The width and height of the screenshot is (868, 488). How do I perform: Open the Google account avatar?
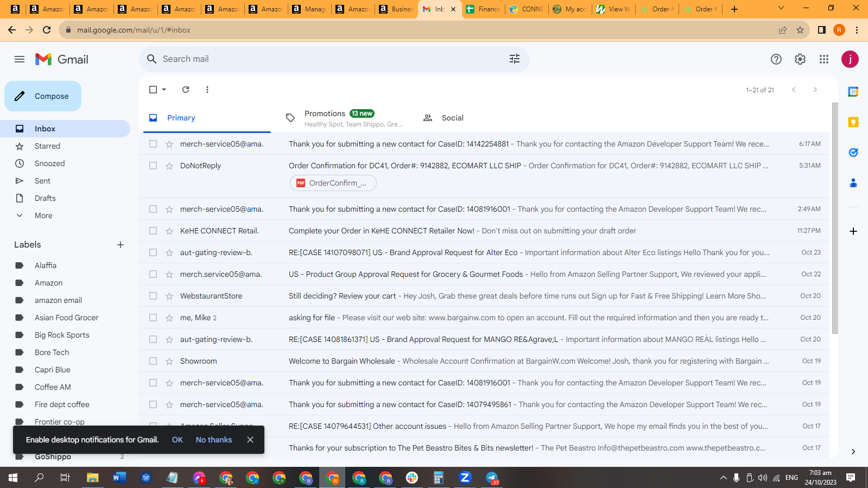pyautogui.click(x=850, y=59)
